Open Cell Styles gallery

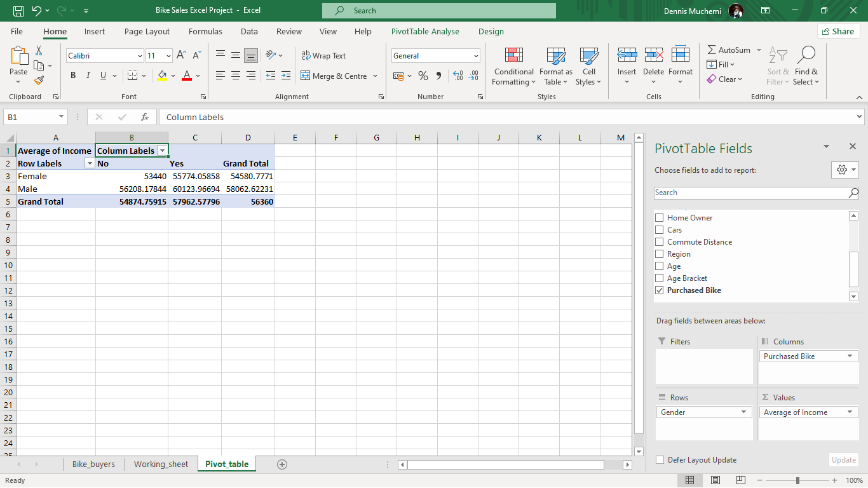(x=589, y=66)
